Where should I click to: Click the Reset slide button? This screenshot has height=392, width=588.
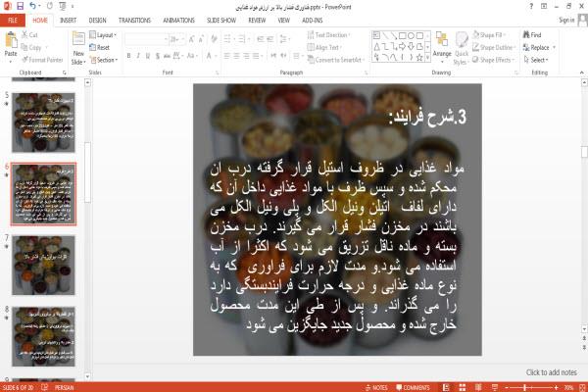tap(100, 47)
